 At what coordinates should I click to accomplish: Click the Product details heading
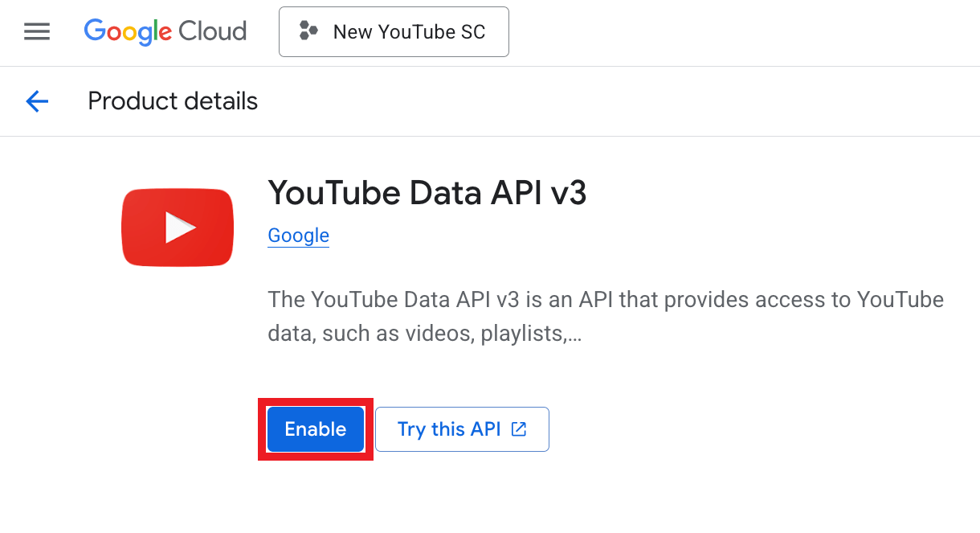click(x=173, y=101)
